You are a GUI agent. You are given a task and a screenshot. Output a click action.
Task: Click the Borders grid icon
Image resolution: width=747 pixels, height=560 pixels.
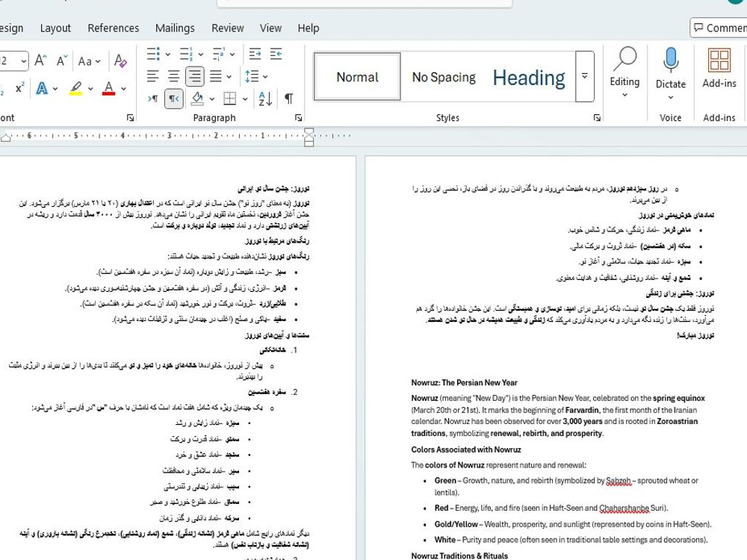pyautogui.click(x=229, y=99)
